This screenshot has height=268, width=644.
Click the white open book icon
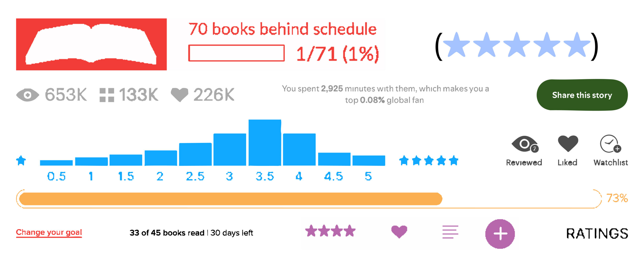91,44
